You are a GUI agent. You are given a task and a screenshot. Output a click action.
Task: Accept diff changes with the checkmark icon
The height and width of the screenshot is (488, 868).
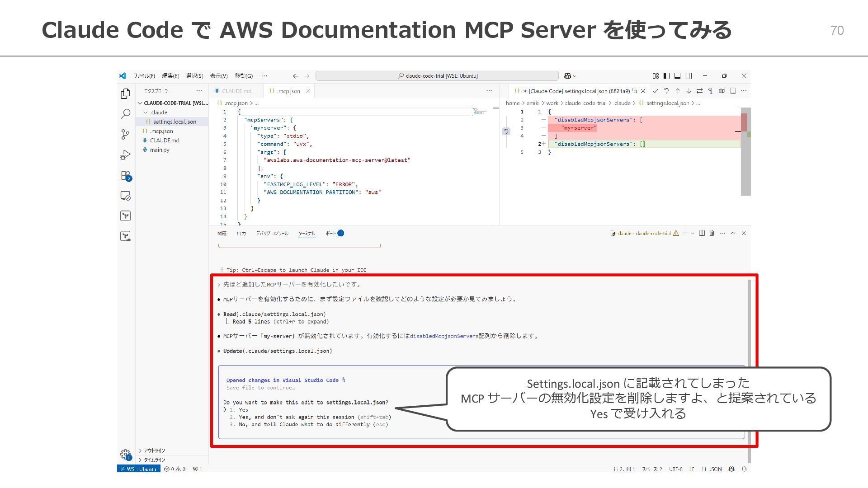coord(656,91)
